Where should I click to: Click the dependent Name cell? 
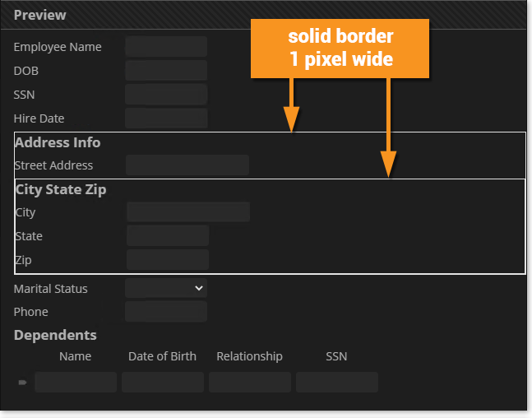(x=76, y=383)
